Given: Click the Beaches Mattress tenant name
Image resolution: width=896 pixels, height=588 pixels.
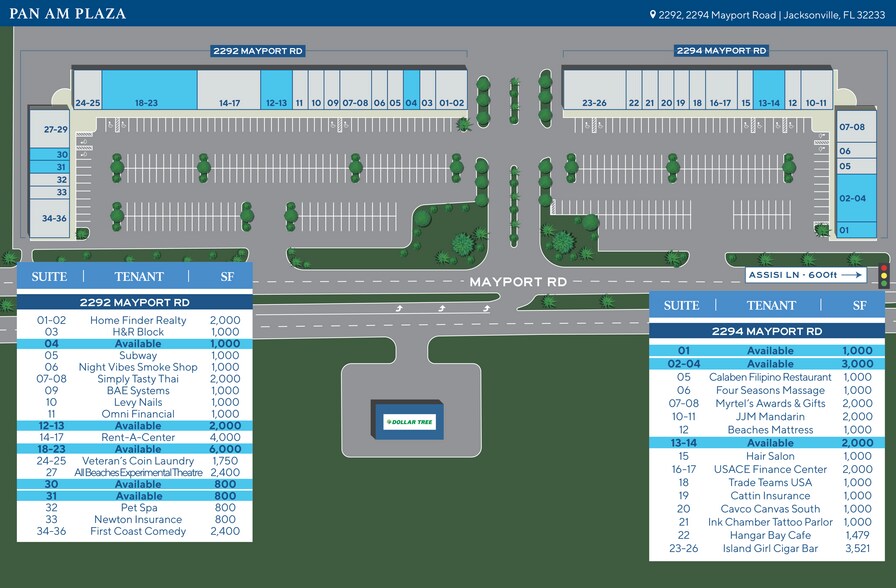Looking at the screenshot, I should 770,430.
